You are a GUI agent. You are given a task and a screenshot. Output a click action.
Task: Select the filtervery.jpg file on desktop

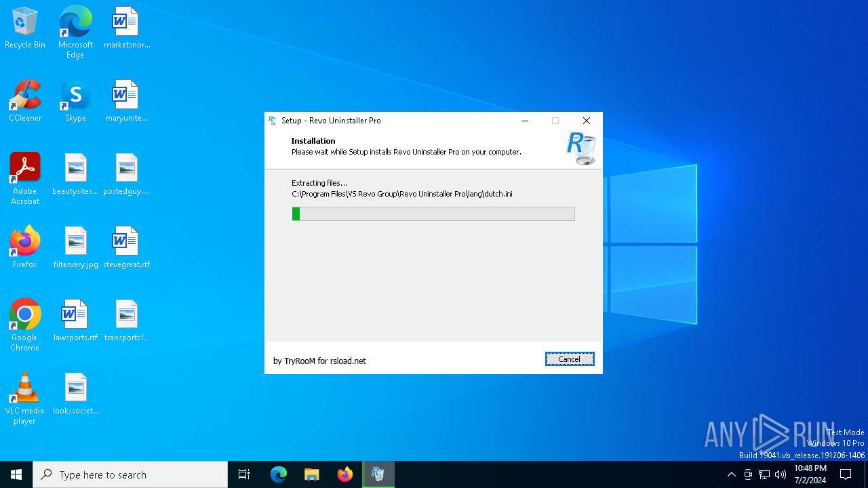click(75, 248)
